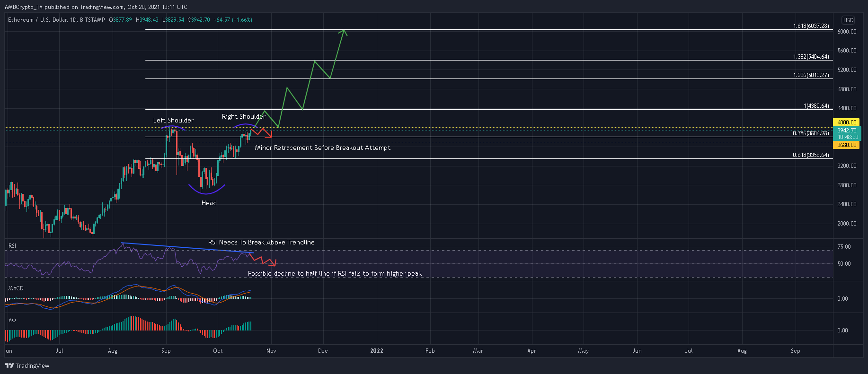Viewport: 868px width, 374px height.
Task: Click the 1.618(6037.28) Fibonacci label
Action: [x=811, y=26]
